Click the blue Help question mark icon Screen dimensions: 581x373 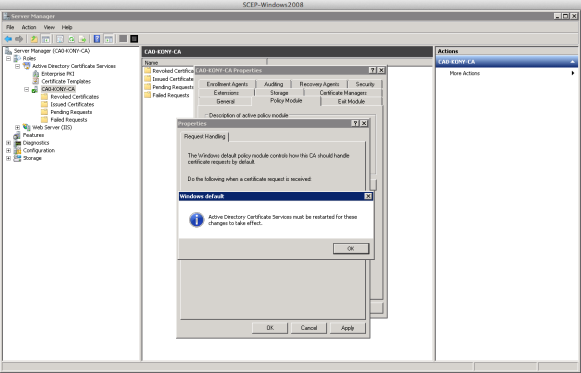(97, 39)
